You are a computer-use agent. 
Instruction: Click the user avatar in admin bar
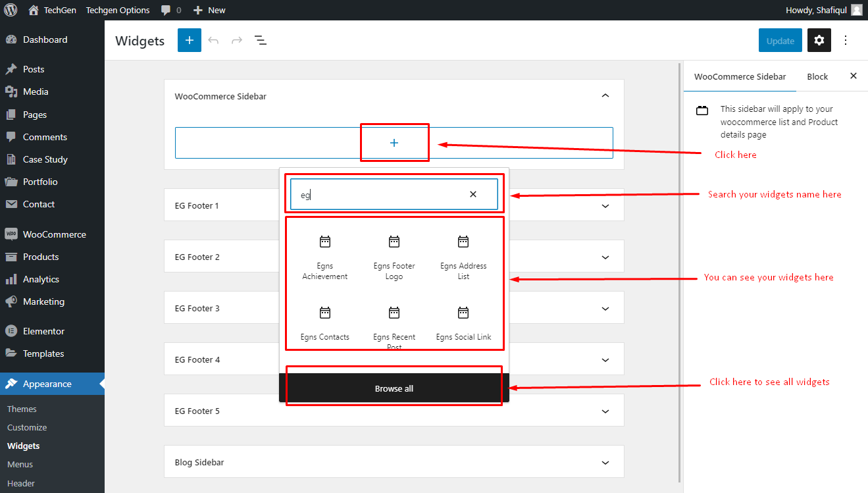pyautogui.click(x=856, y=10)
